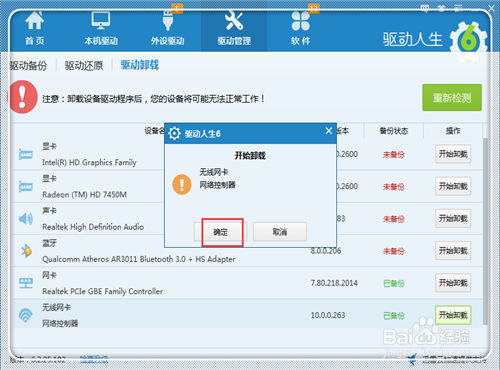Viewport: 500px width, 370px height.
Task: Select the 驱动卸载 subtab
Action: (140, 65)
